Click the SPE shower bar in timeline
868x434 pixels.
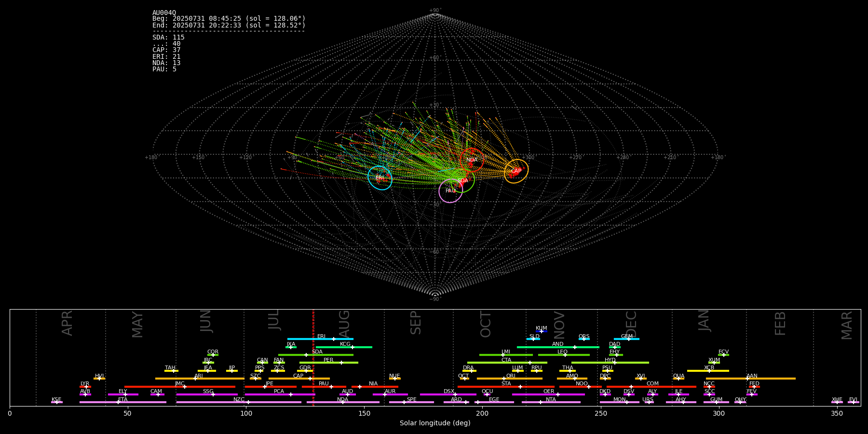point(411,402)
